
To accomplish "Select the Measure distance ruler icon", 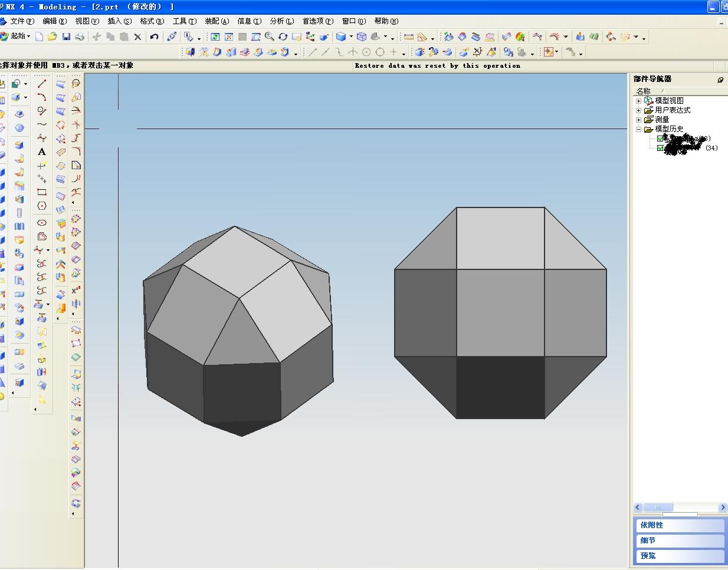I will (x=408, y=37).
